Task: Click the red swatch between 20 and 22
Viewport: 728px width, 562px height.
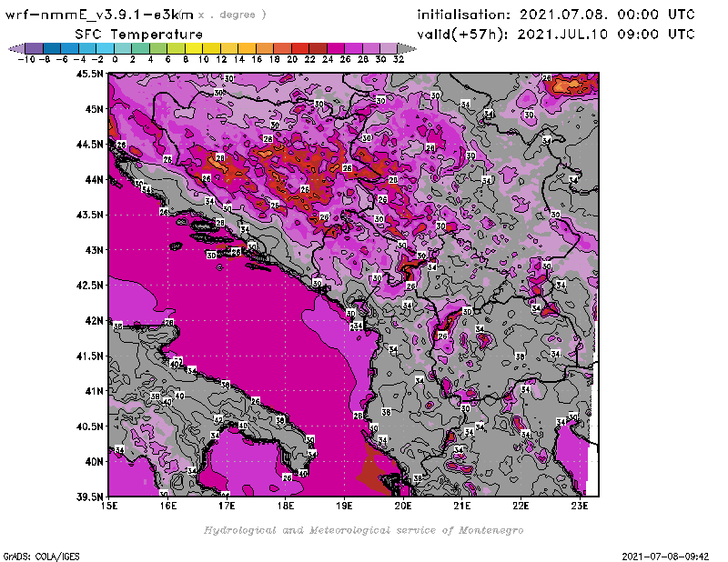Action: (x=300, y=48)
